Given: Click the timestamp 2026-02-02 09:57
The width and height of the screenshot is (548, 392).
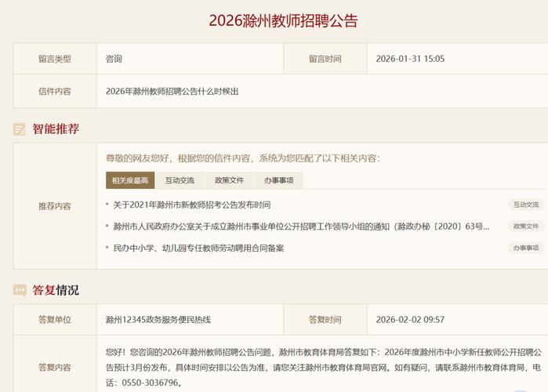Looking at the screenshot, I should 410,319.
